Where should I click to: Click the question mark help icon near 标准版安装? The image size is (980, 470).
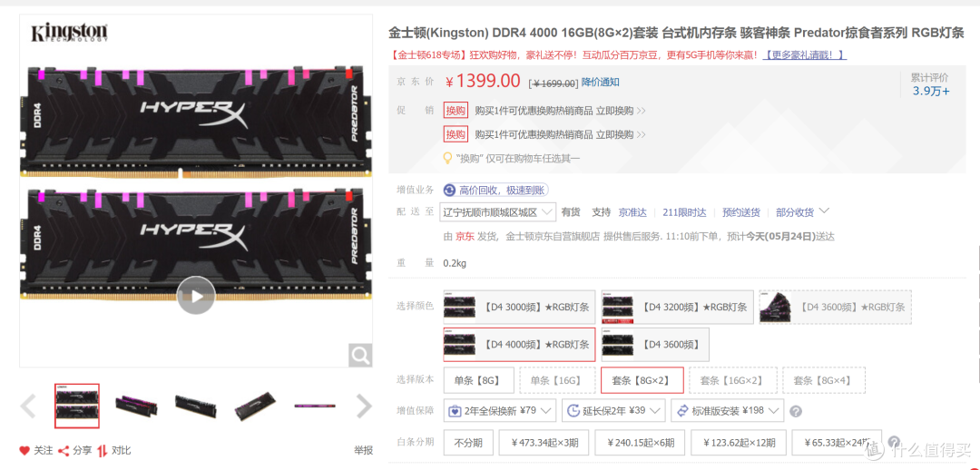click(x=796, y=411)
